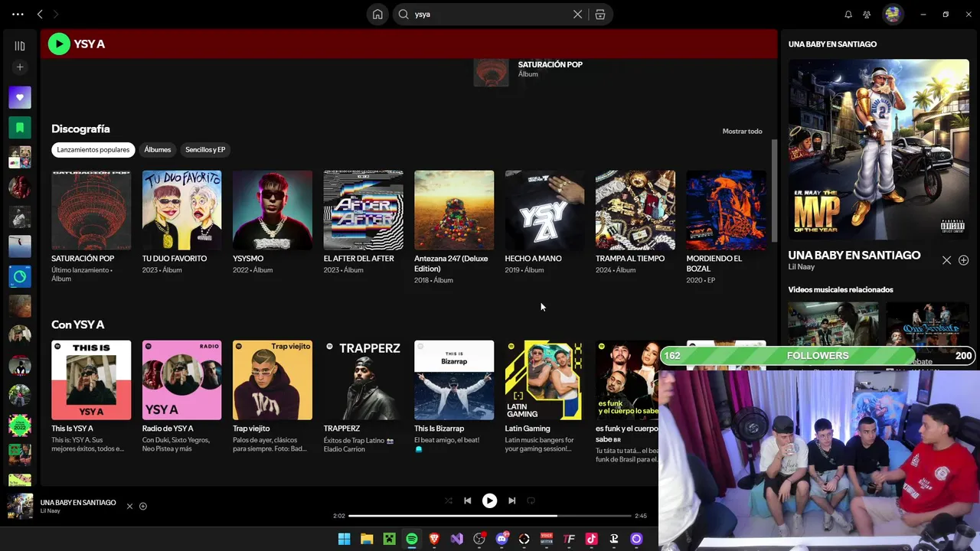The width and height of the screenshot is (980, 551).
Task: Open the notifications bell
Action: (848, 14)
